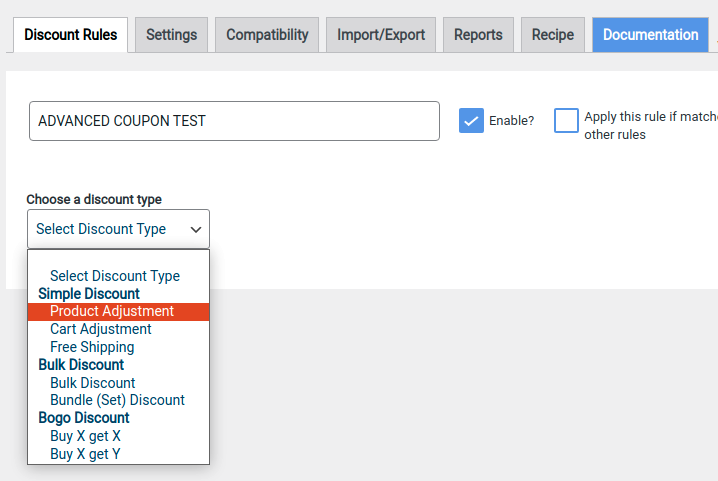Choose Buy X get X option
The height and width of the screenshot is (481, 718).
(85, 436)
